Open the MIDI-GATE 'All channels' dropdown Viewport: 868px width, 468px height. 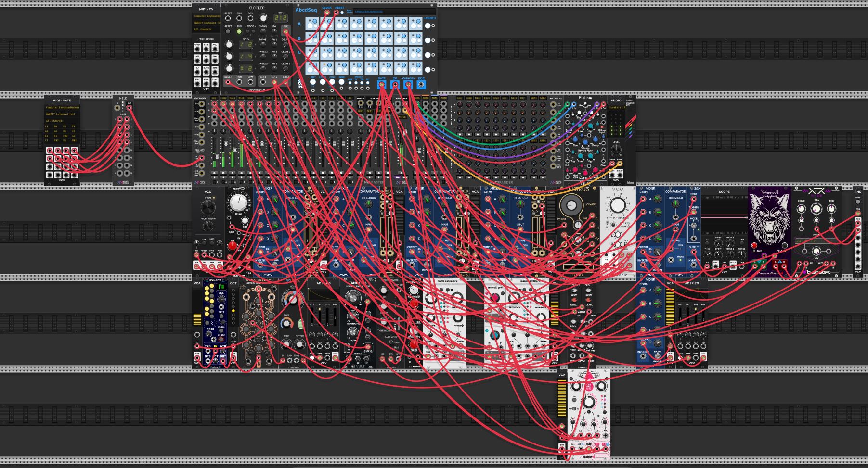(62, 121)
